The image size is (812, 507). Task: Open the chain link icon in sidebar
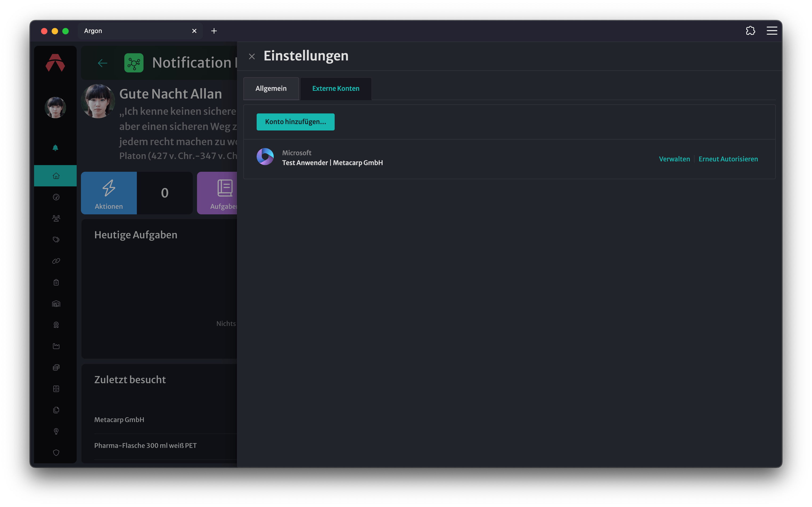click(56, 261)
